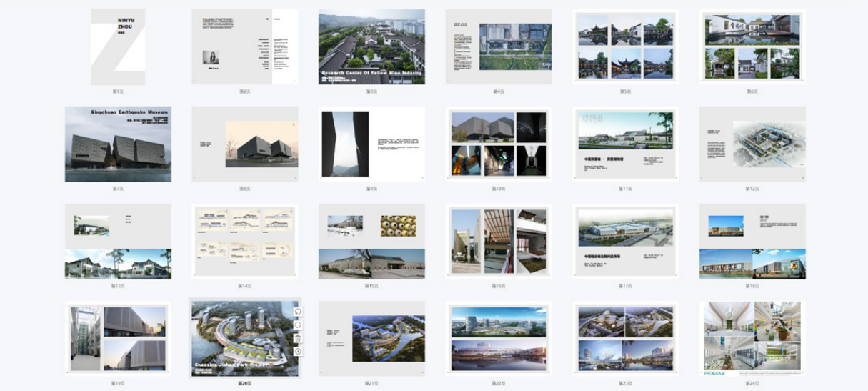Select page 12 thumbnail with axonometric site drawing
Viewport: 868px width, 391px height.
[752, 144]
